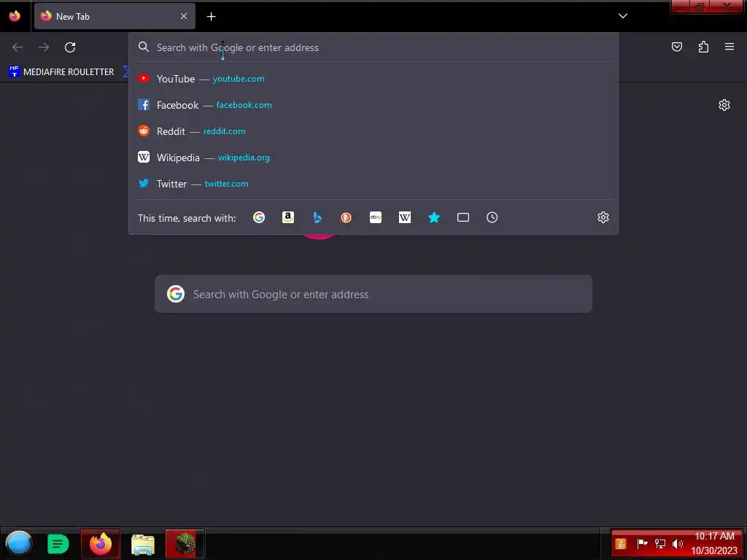Search this time with Google icon

point(259,217)
